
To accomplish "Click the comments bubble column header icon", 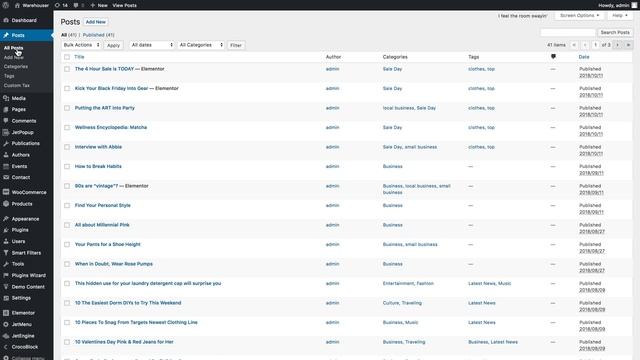I will pos(553,57).
